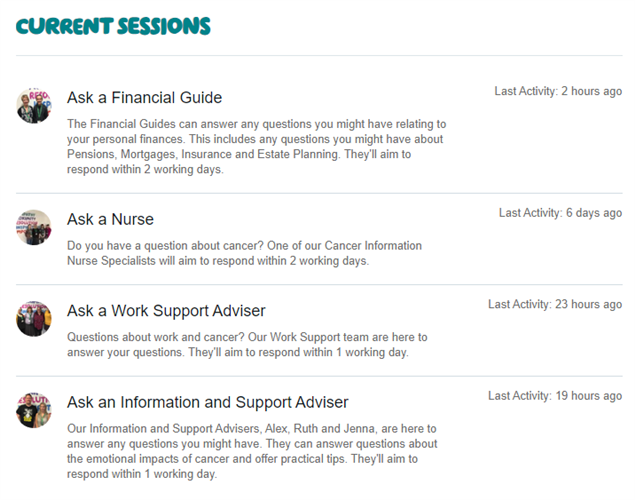The width and height of the screenshot is (635, 500).
Task: Click the Work Support team description text
Action: tap(247, 345)
